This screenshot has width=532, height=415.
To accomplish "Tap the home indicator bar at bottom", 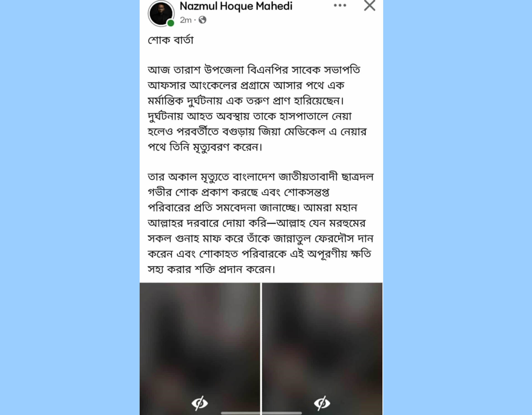I will (261, 413).
